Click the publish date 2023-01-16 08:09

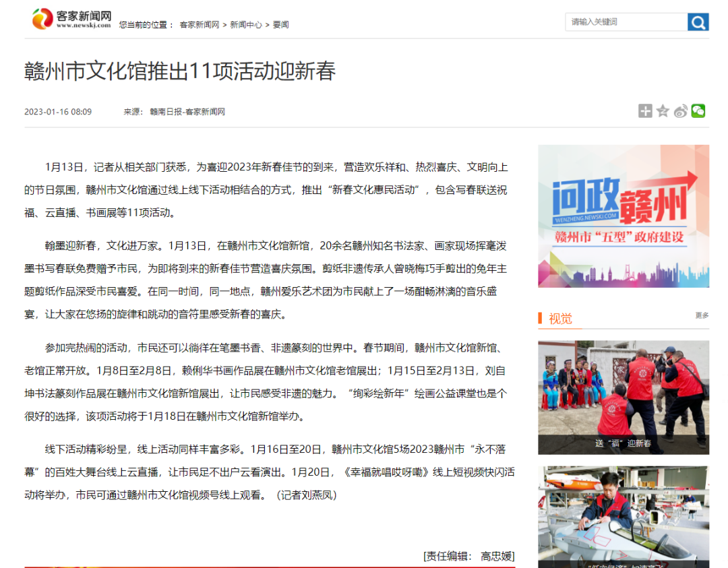(x=58, y=112)
